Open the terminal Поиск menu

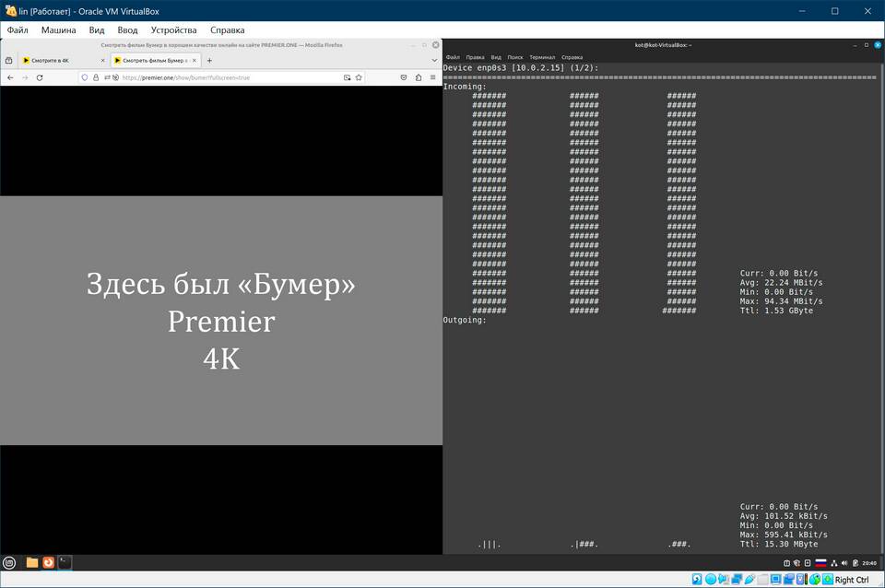[515, 57]
